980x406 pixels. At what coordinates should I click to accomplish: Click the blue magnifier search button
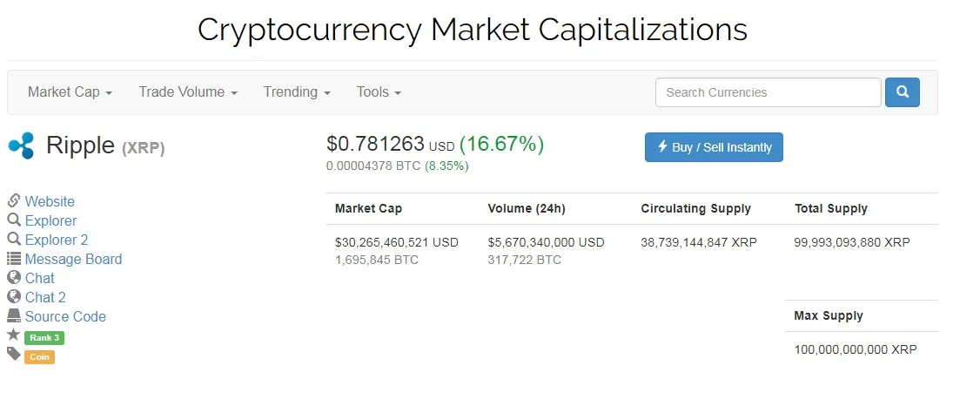point(902,92)
